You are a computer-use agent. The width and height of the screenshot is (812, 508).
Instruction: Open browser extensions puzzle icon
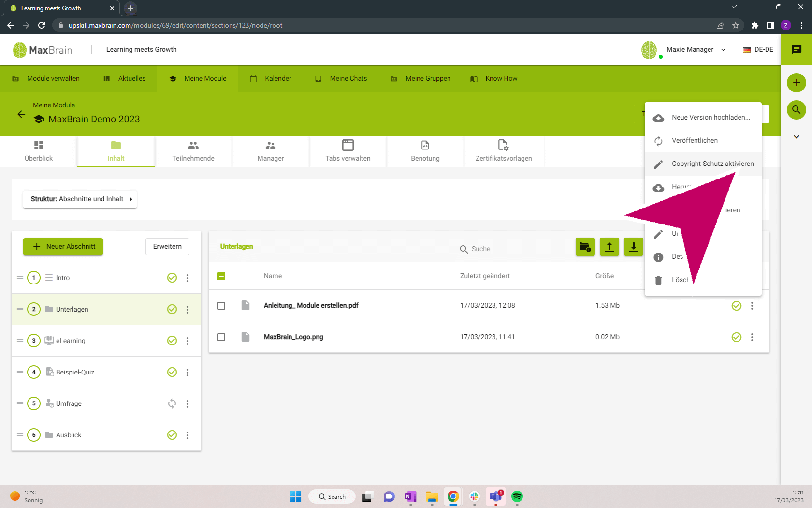point(755,25)
